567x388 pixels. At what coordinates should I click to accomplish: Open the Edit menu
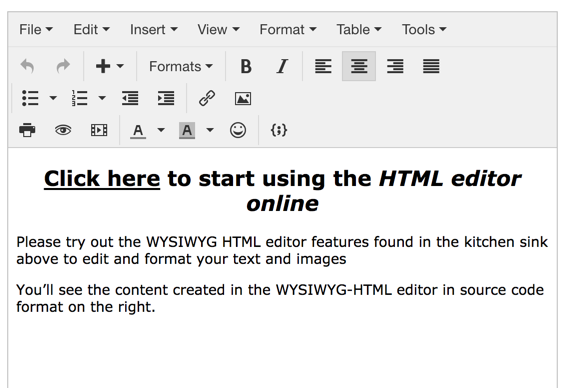pos(91,30)
